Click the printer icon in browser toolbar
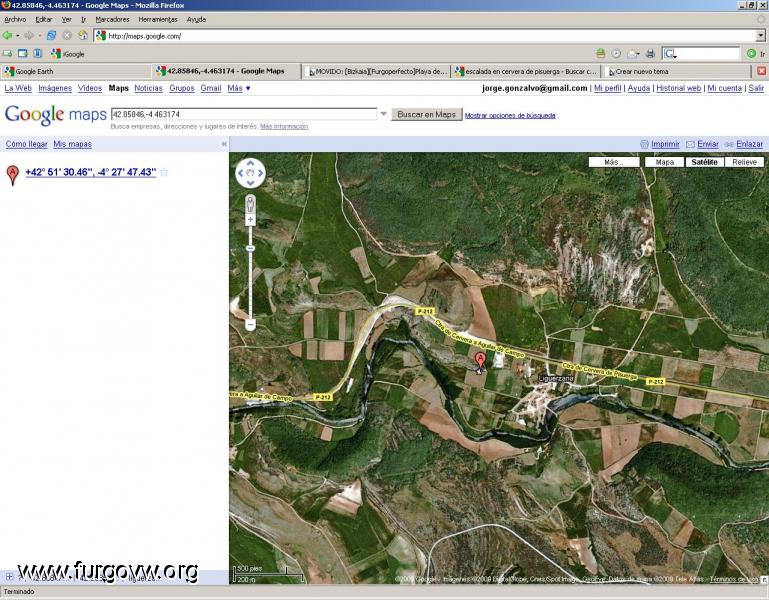 pyautogui.click(x=650, y=53)
